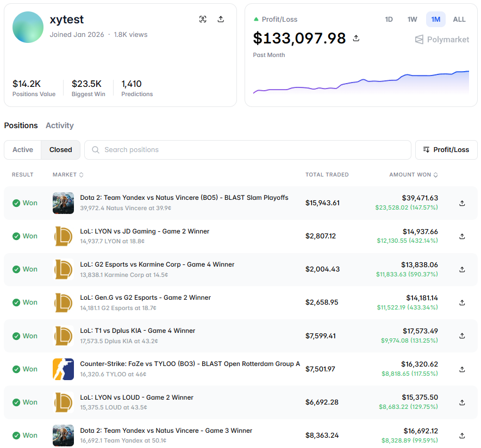Open the Counter-Strike FaZe vs TYLOO thumbnail
The image size is (481, 448).
63,369
